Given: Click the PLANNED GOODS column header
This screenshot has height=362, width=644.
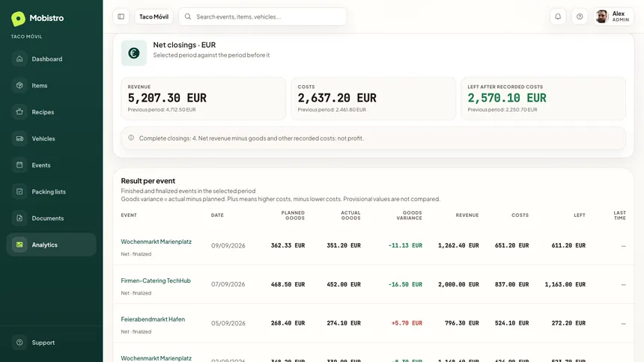Looking at the screenshot, I should point(293,215).
